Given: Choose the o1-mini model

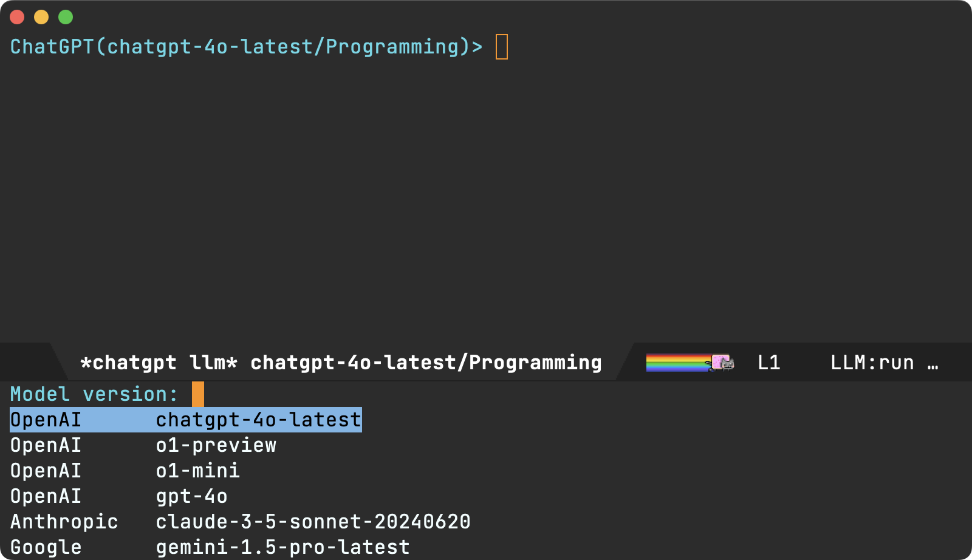Looking at the screenshot, I should tap(197, 471).
